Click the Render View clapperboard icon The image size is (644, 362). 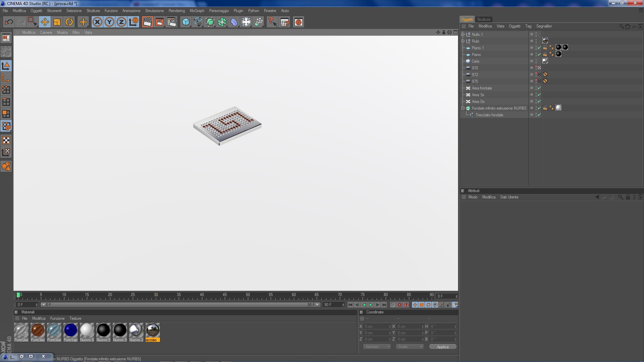(x=147, y=22)
